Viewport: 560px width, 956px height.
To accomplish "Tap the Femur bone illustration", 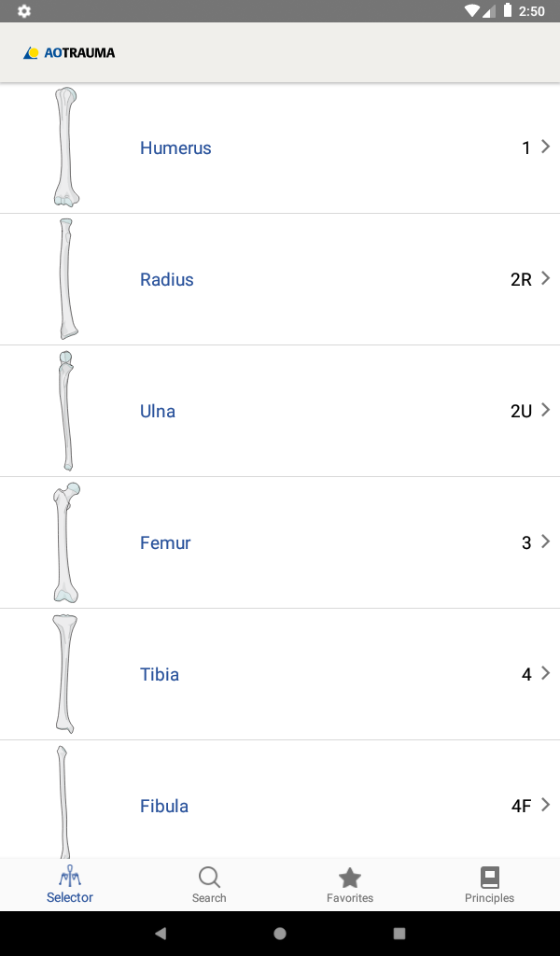I will (x=66, y=542).
